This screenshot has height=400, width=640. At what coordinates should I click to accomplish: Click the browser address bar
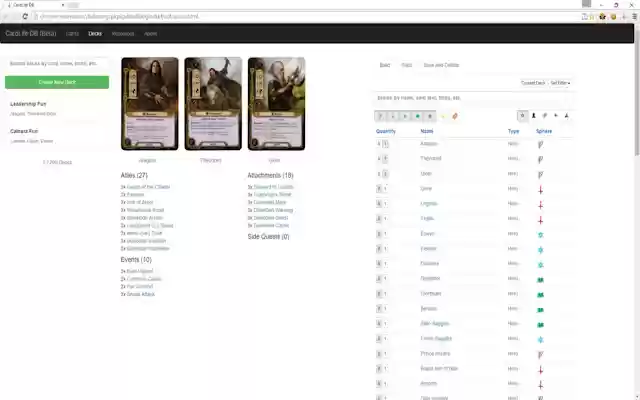click(306, 17)
